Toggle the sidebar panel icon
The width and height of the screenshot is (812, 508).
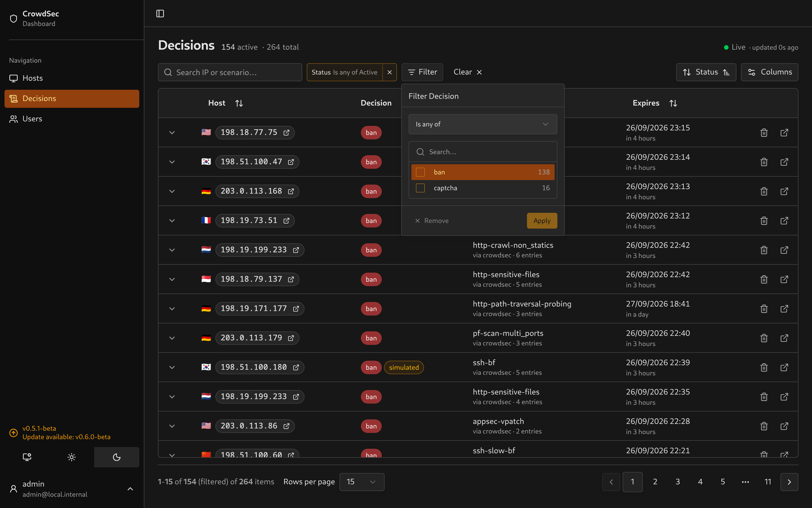coord(160,14)
